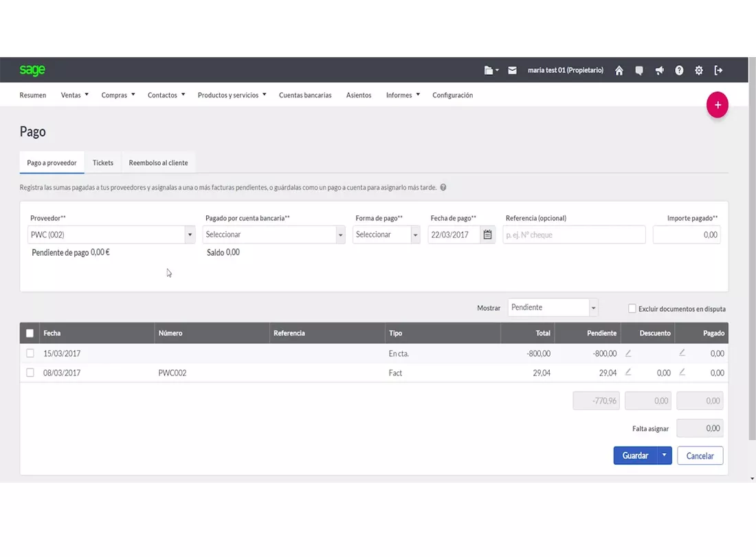756x557 pixels.
Task: Click Saldo 0,00 text
Action: coord(223,252)
